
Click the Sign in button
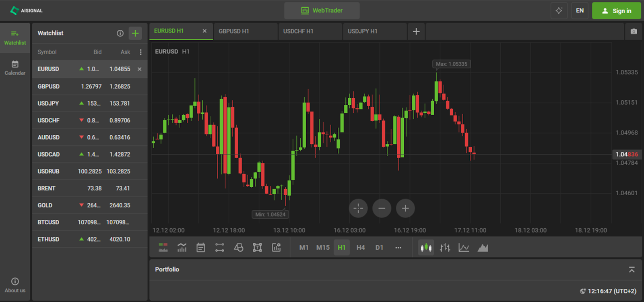pyautogui.click(x=617, y=11)
